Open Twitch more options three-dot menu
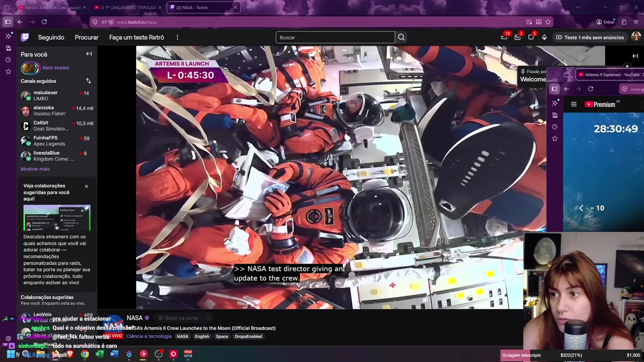This screenshot has height=362, width=644. [177, 37]
